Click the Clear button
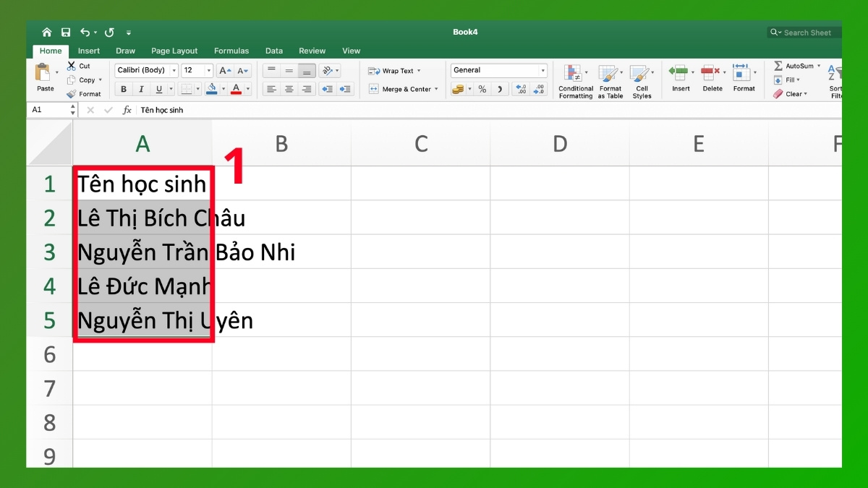 click(791, 93)
